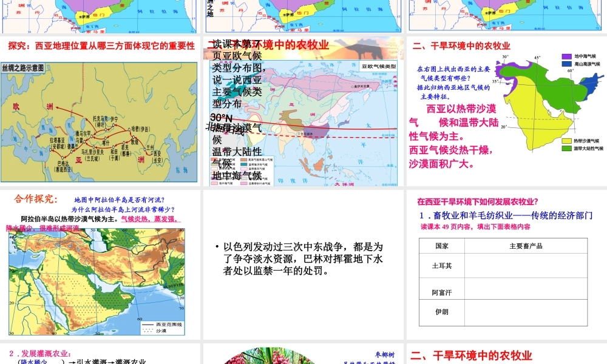The height and width of the screenshot is (364, 607).
Task: Click the text 沙漠面积广大。
Action: click(442, 164)
